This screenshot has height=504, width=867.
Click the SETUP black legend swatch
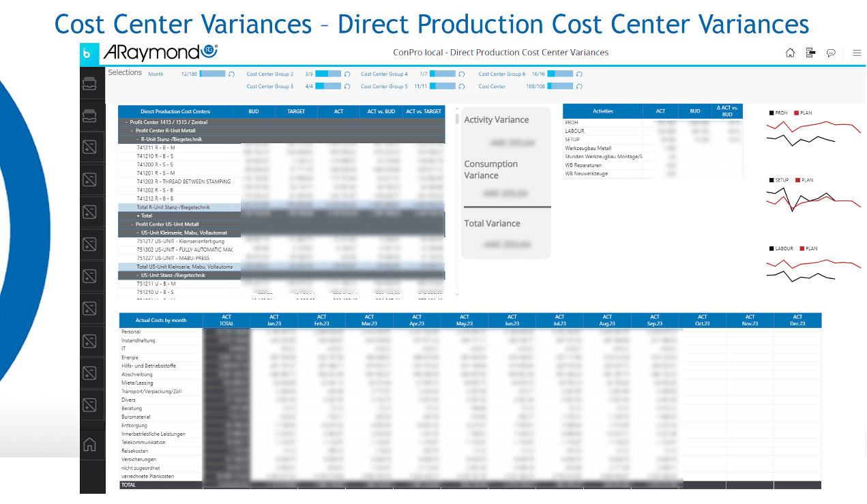pyautogui.click(x=771, y=180)
